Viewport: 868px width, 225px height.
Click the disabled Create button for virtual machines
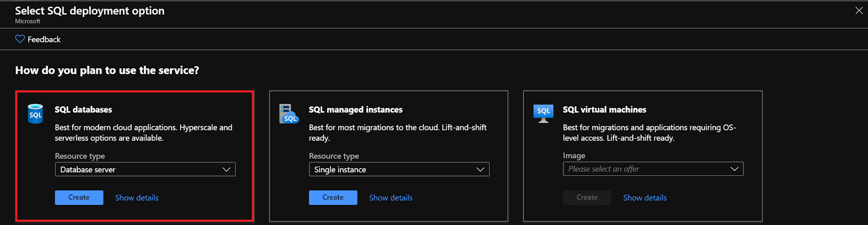pos(586,197)
